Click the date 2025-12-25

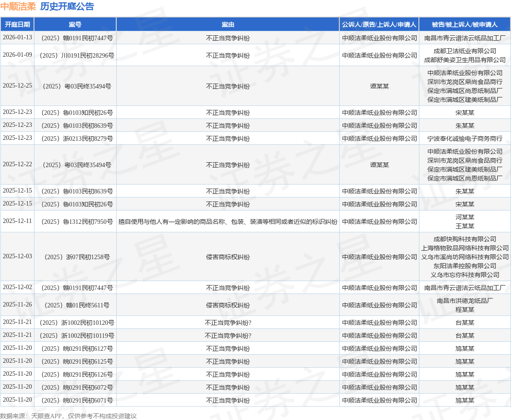[17, 86]
